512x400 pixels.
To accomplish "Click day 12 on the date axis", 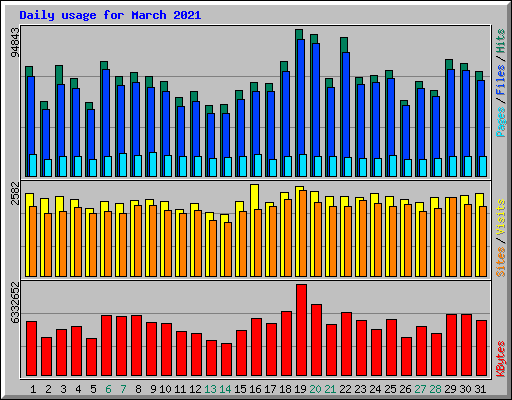I will click(195, 389).
